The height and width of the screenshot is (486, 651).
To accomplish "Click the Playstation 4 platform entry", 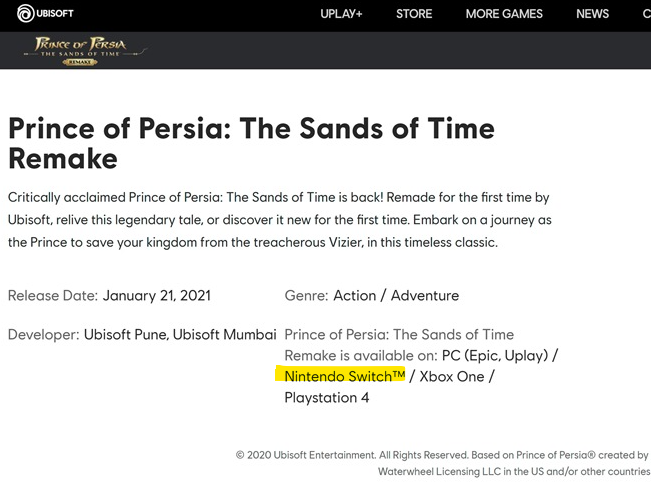I will (x=327, y=397).
